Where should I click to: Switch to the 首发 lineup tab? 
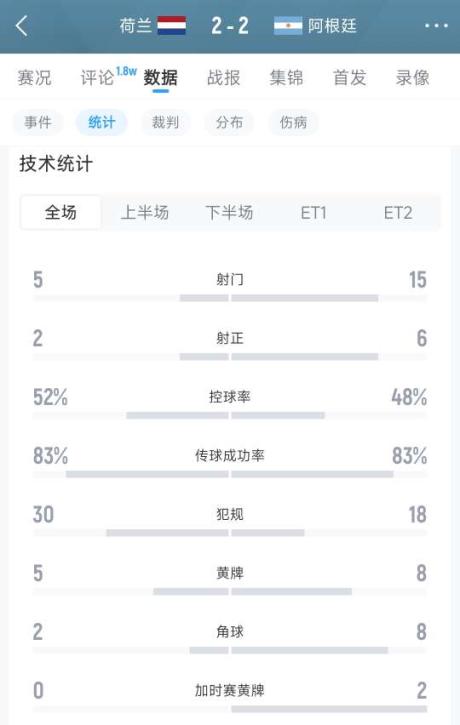[350, 78]
